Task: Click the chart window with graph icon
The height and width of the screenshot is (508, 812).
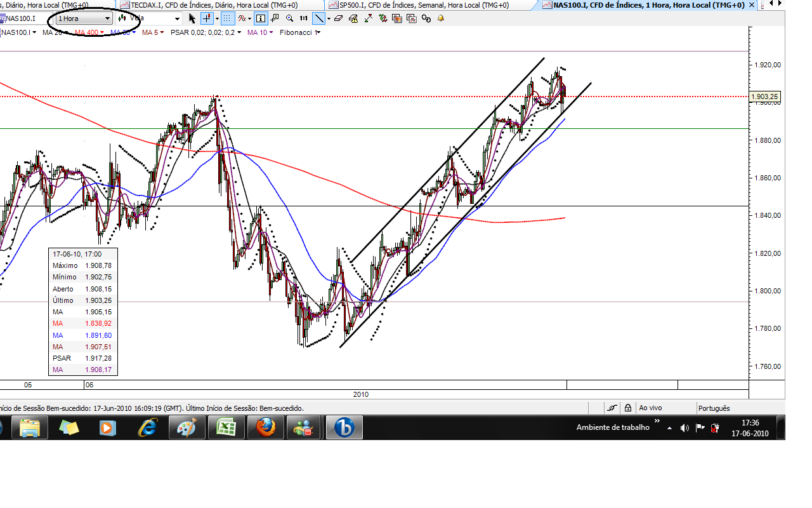Action: [x=412, y=18]
